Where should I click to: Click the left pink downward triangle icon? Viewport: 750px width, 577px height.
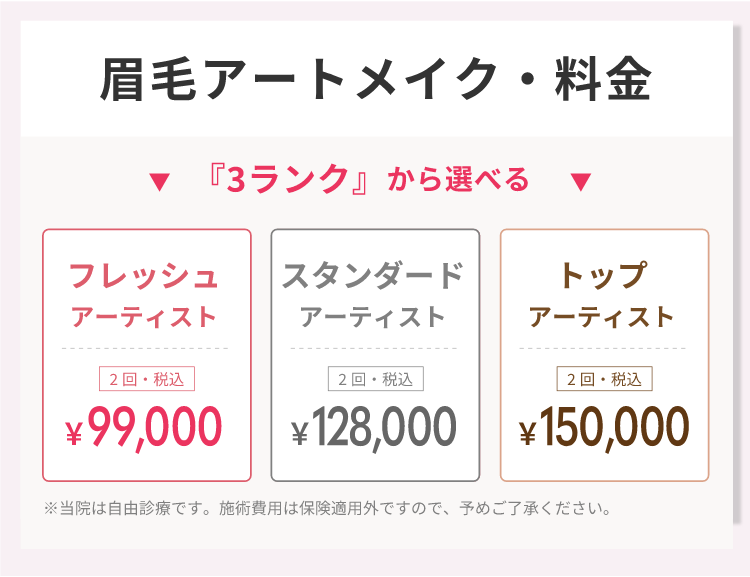159,182
